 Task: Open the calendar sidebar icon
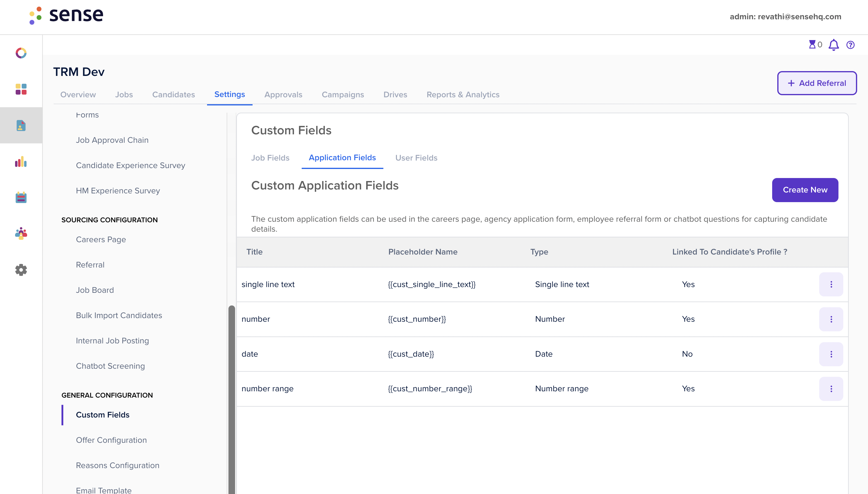21,198
